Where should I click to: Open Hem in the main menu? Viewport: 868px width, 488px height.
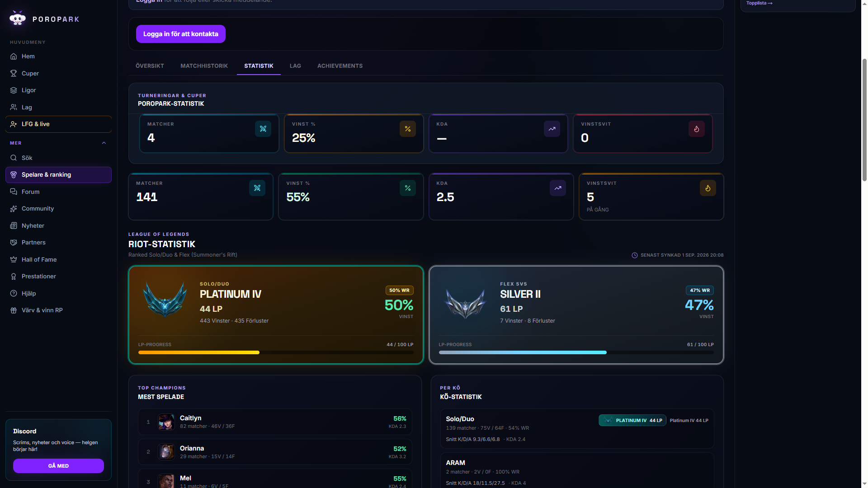click(58, 56)
